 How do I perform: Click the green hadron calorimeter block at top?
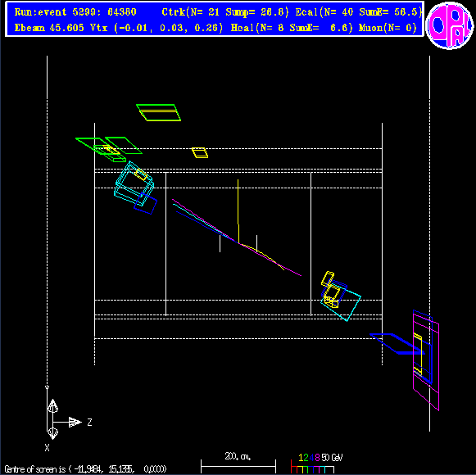158,112
